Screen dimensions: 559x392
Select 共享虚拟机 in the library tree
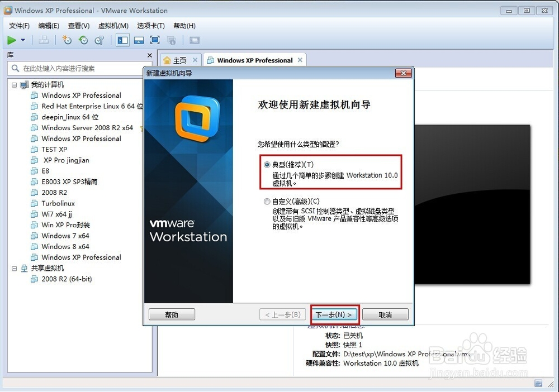pos(48,268)
